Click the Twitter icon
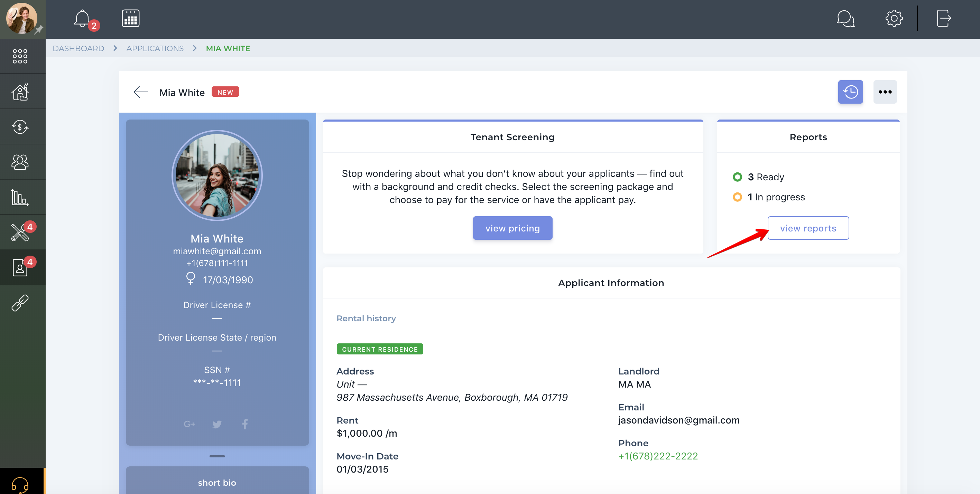Screen dimensions: 980x494 tap(217, 424)
